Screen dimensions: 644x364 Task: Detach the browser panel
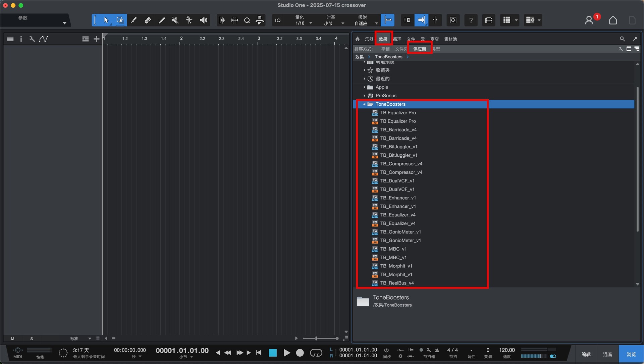point(635,39)
